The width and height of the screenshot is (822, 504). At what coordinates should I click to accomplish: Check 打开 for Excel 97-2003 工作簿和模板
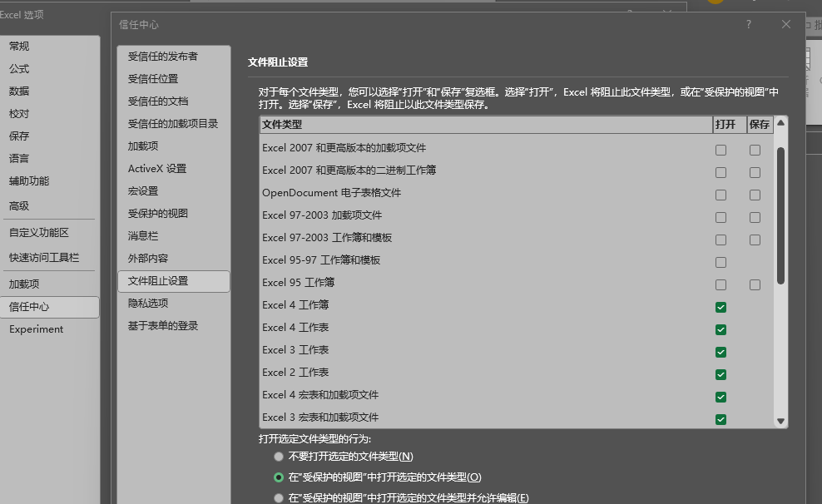[x=720, y=240]
